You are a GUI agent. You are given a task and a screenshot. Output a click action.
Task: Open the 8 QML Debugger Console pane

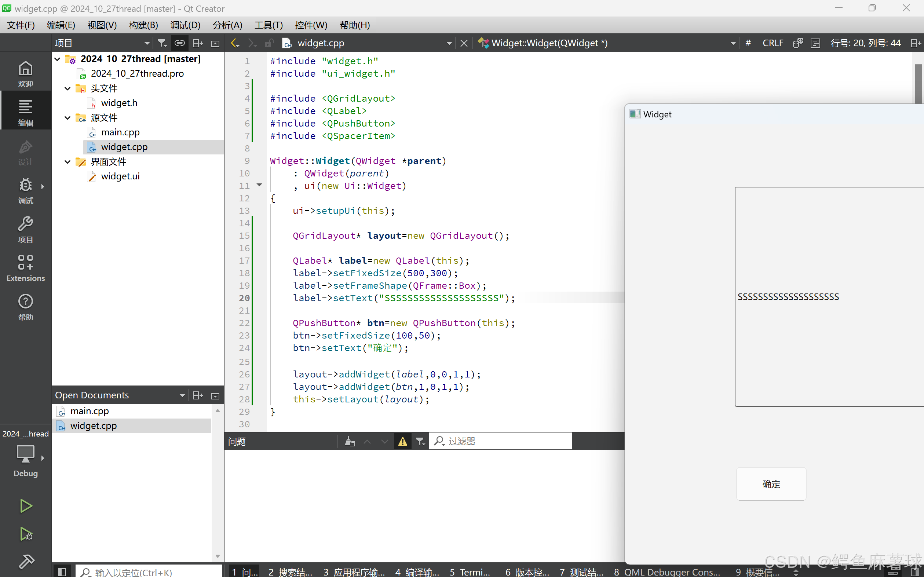point(667,571)
